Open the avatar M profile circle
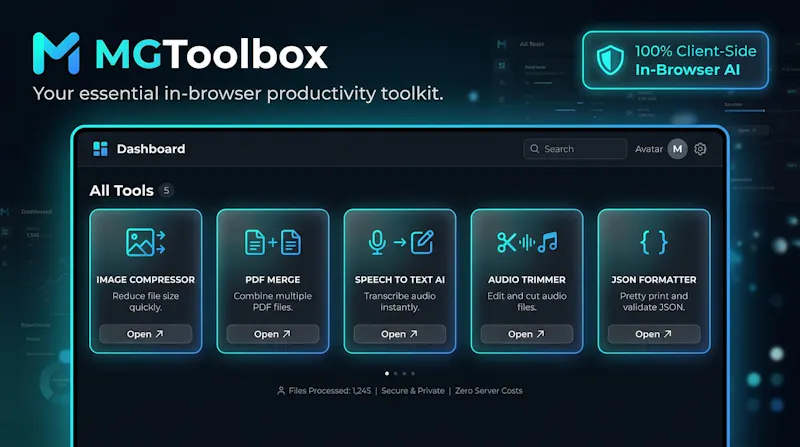This screenshot has height=447, width=800. [677, 148]
